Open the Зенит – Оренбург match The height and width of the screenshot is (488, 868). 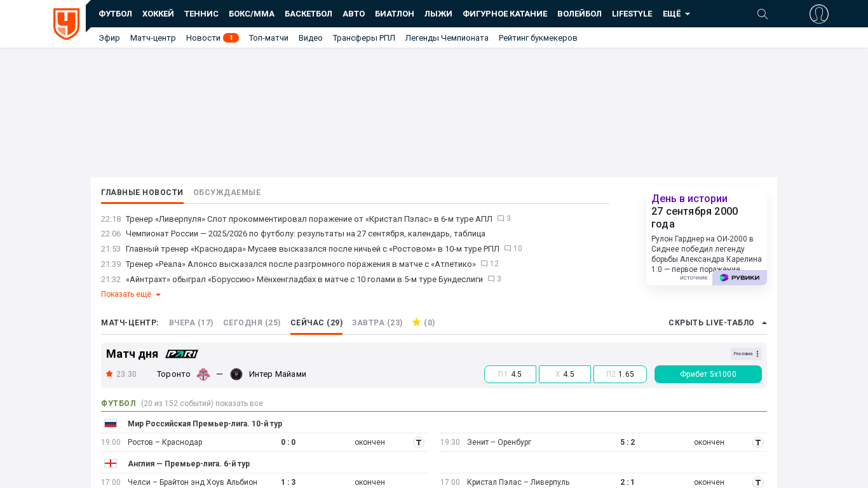click(x=499, y=442)
